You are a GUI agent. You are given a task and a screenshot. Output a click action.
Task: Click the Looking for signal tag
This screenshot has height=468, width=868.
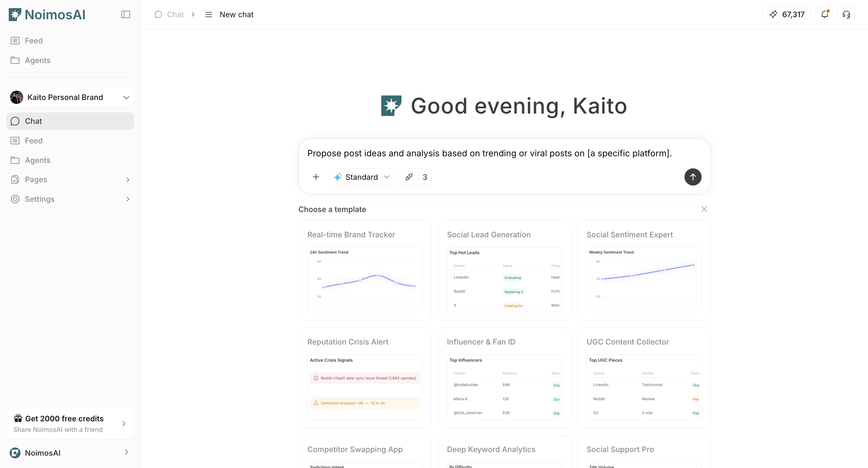tap(513, 306)
